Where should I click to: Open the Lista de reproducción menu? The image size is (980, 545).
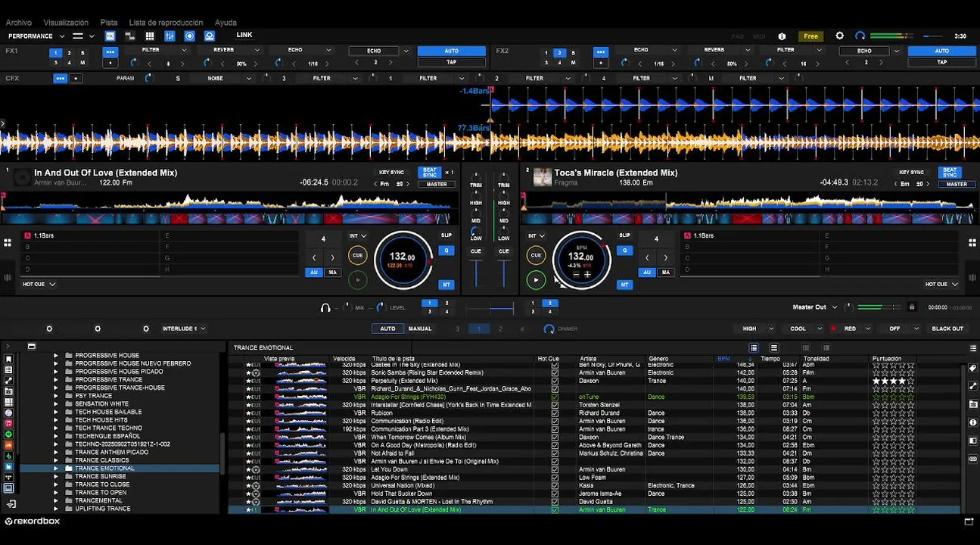pos(166,23)
